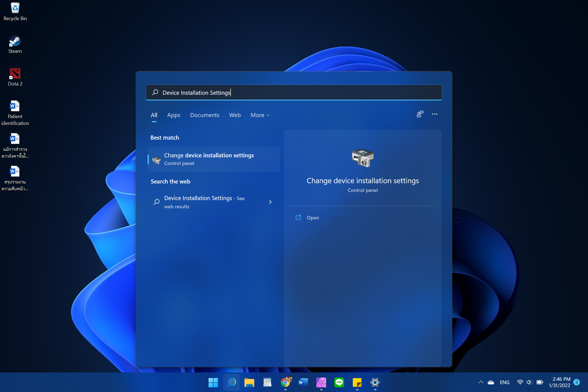Open Settings gear in the taskbar
Image resolution: width=588 pixels, height=392 pixels.
[x=375, y=382]
